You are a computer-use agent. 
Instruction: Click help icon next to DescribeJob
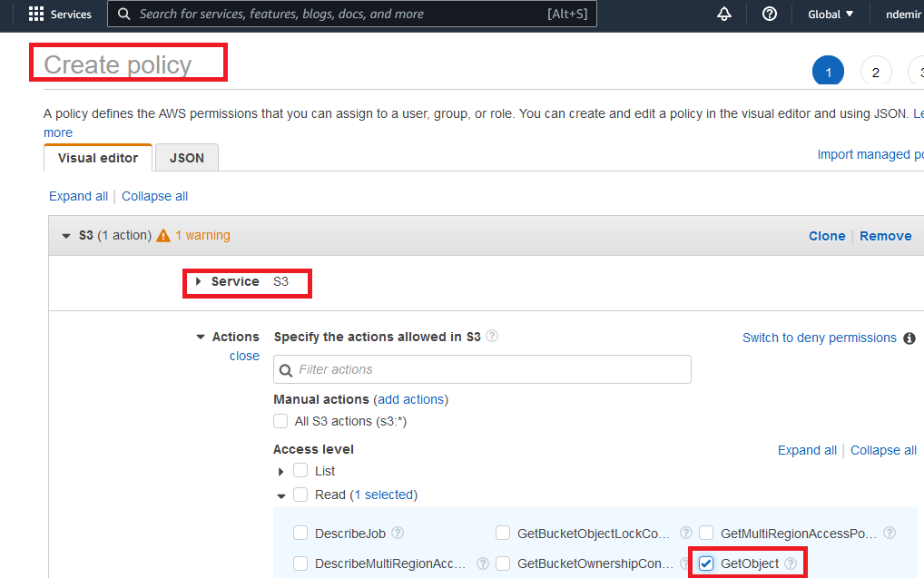[398, 533]
